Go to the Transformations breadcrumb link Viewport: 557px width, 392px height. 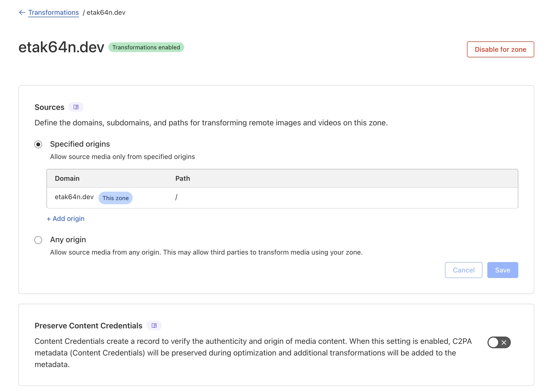[53, 12]
